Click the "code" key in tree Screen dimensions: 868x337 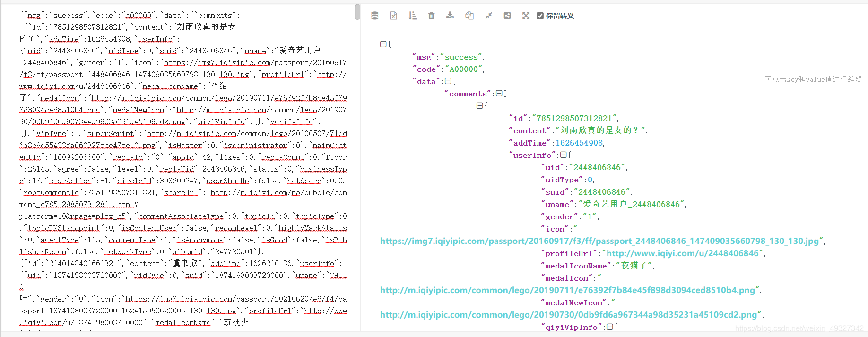click(x=426, y=69)
